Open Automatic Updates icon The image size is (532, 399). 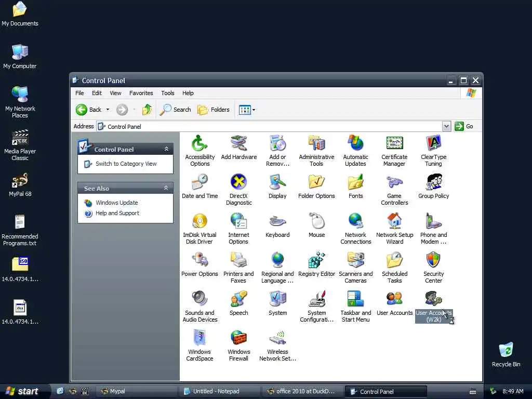point(355,151)
